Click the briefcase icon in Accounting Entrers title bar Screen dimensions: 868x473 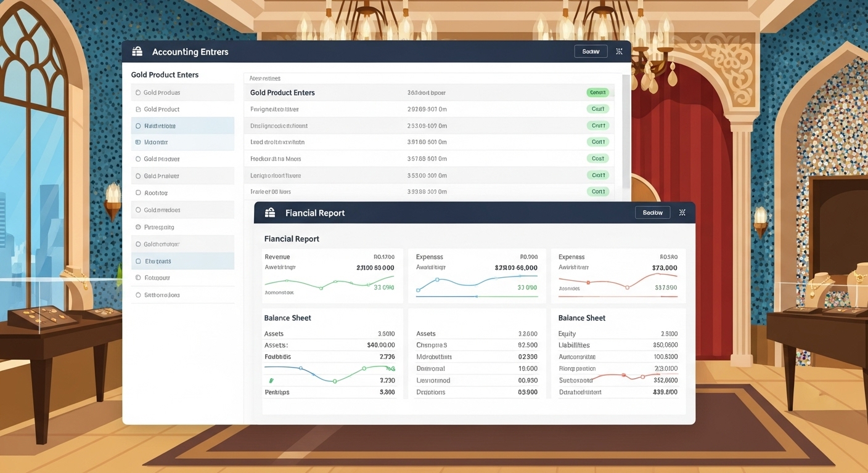coord(137,52)
